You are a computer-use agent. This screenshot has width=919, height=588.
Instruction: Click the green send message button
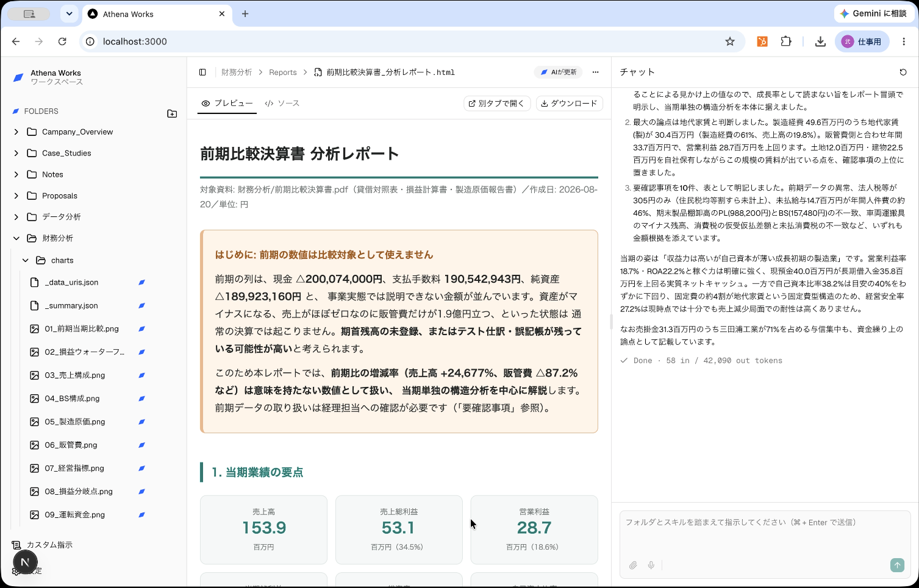point(897,565)
